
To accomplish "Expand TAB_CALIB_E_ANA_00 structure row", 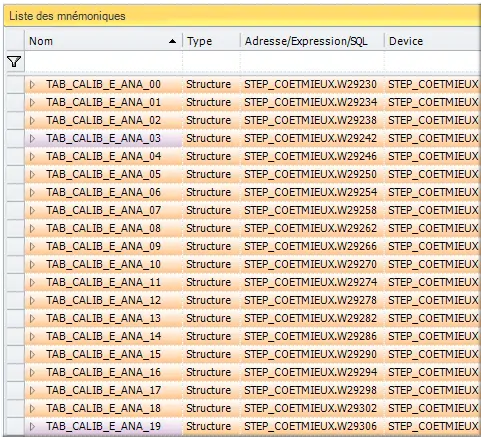I will [x=32, y=84].
